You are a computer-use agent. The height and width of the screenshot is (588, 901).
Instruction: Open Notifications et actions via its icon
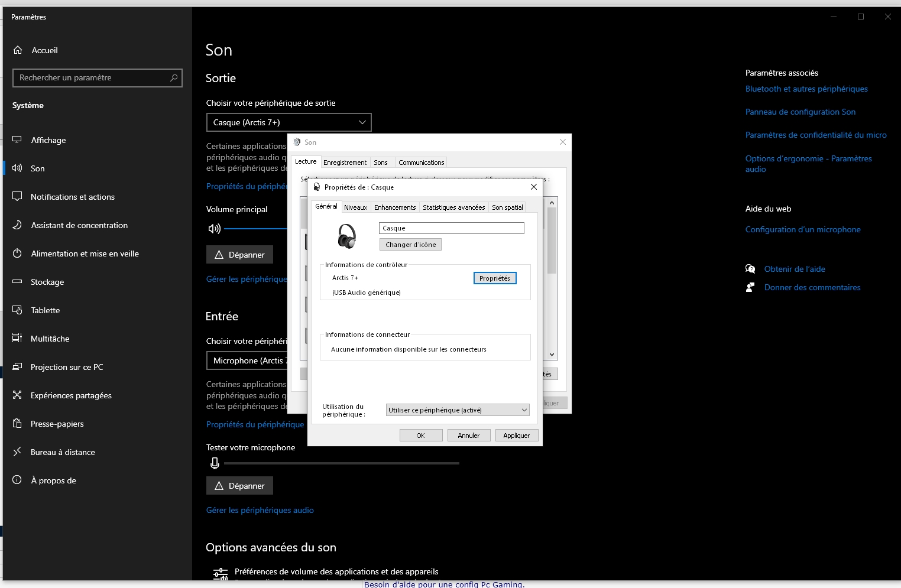(17, 196)
